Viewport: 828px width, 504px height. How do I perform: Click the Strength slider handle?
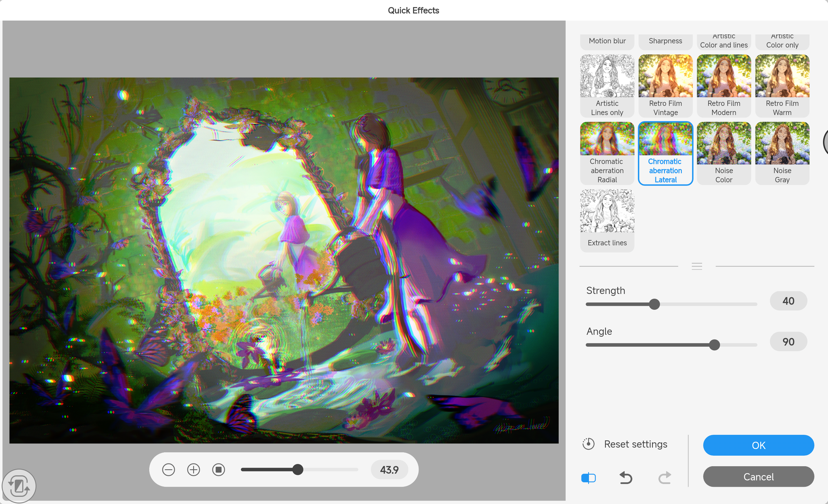(654, 304)
